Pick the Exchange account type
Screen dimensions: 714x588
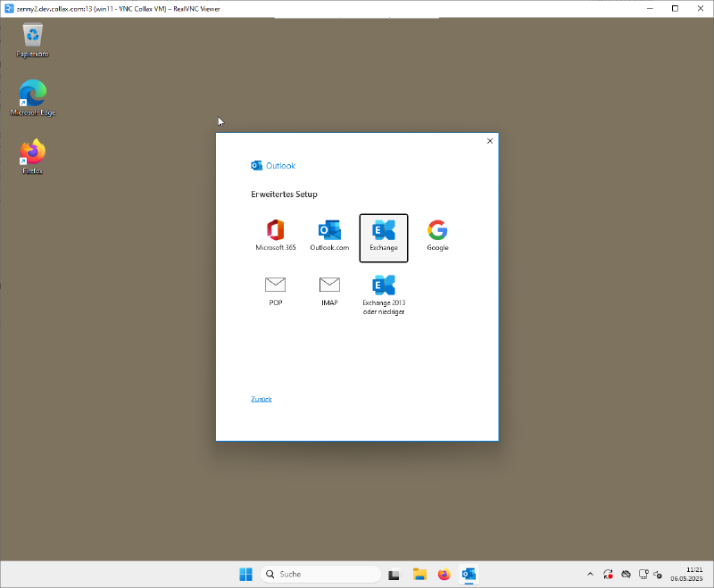(384, 238)
